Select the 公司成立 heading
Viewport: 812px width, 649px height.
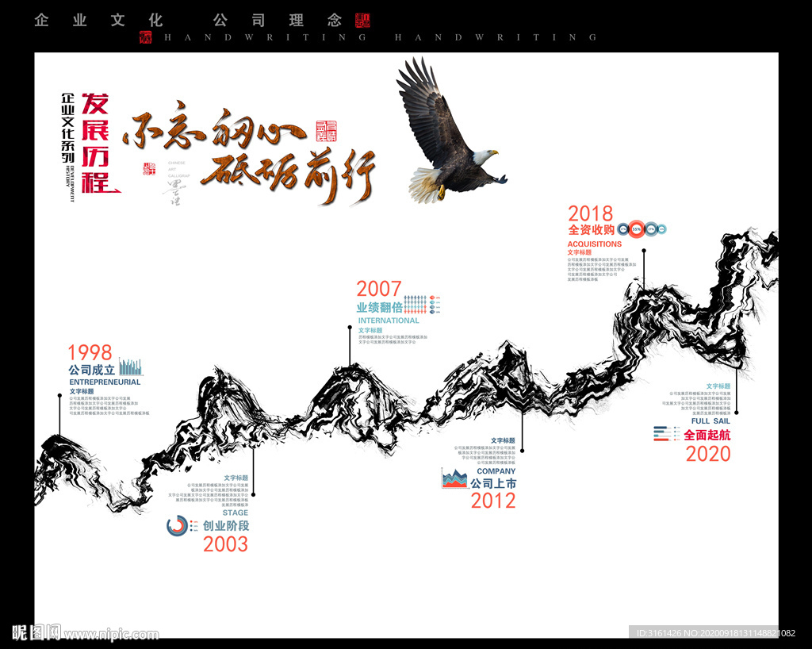point(92,370)
